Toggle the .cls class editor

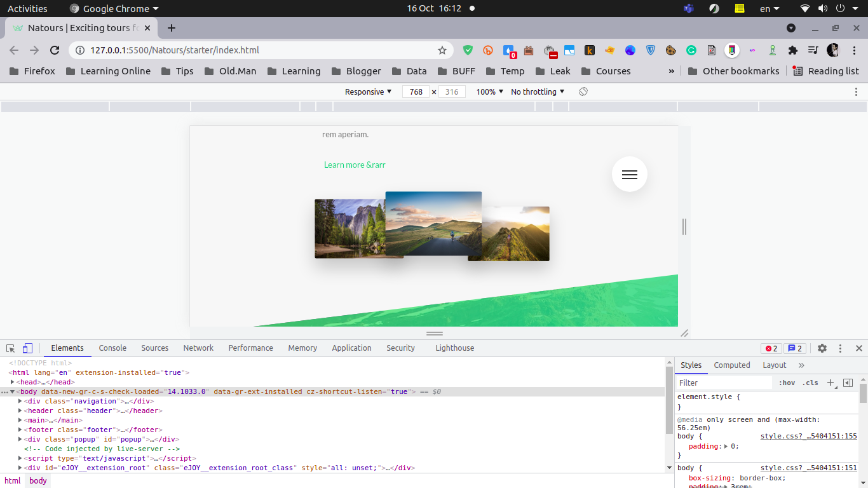point(810,383)
